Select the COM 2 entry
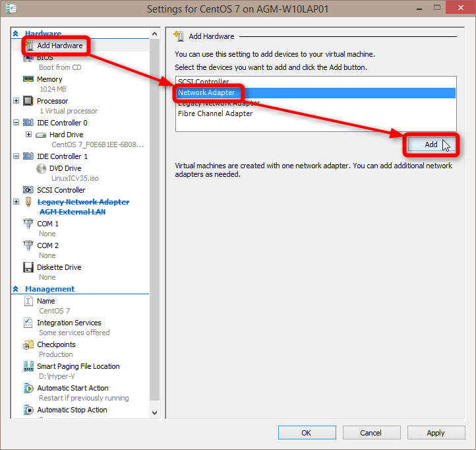 point(47,245)
